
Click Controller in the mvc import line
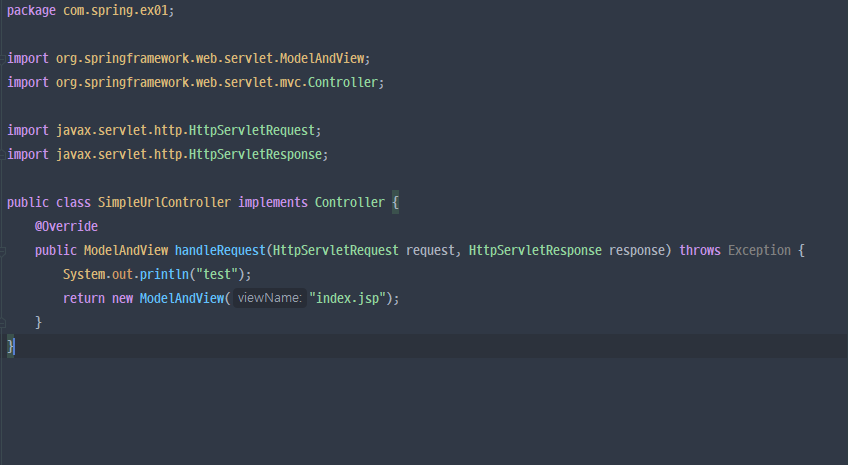coord(343,82)
